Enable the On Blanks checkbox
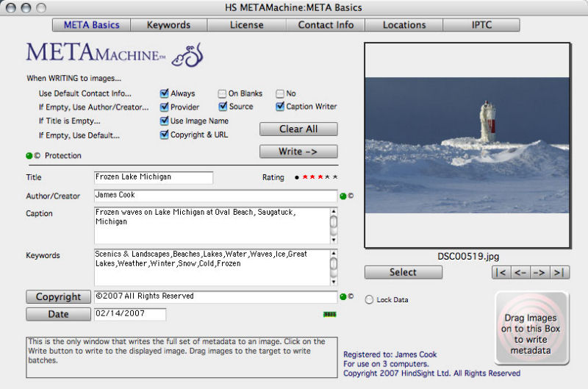Image resolution: width=588 pixels, height=389 pixels. pos(222,93)
